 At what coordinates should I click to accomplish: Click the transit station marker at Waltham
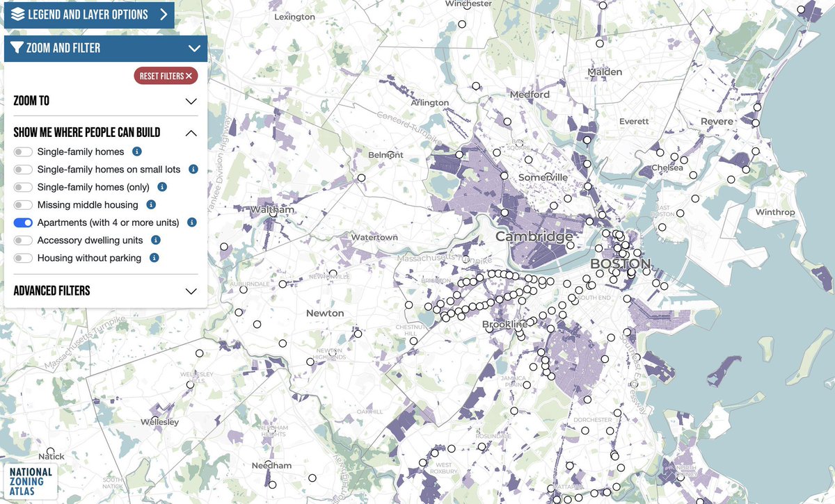(x=273, y=213)
